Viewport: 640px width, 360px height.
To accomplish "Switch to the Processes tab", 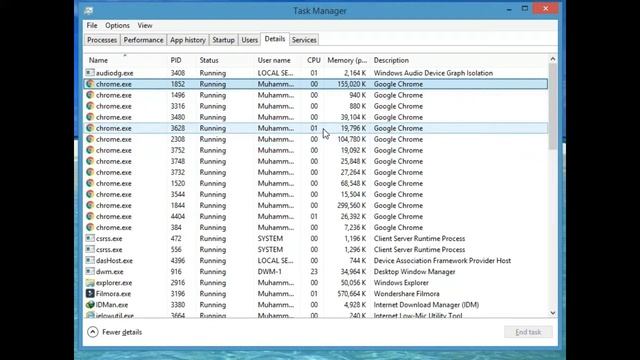I will 102,40.
